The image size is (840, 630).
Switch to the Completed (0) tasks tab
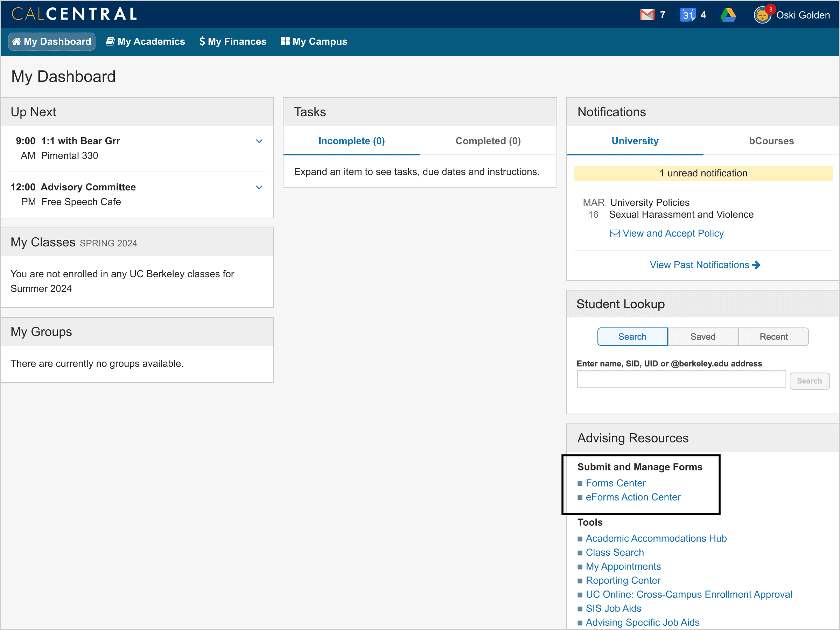(488, 141)
